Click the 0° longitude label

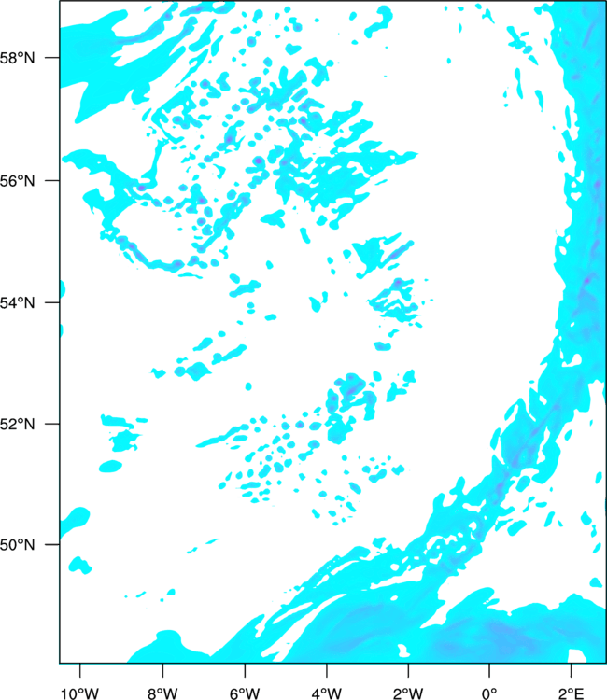tap(489, 693)
